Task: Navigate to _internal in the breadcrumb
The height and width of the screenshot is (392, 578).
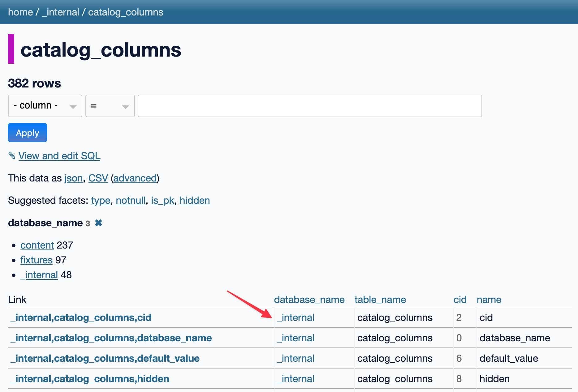Action: point(61,12)
